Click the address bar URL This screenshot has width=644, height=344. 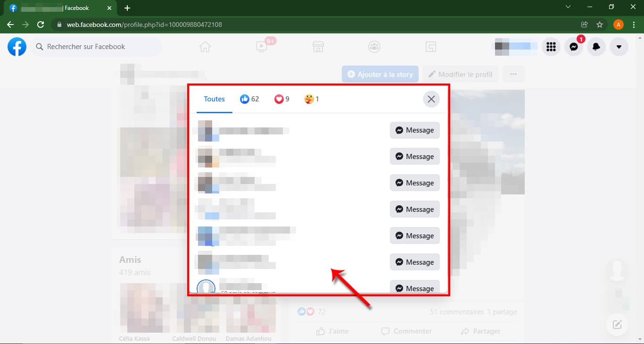[144, 25]
